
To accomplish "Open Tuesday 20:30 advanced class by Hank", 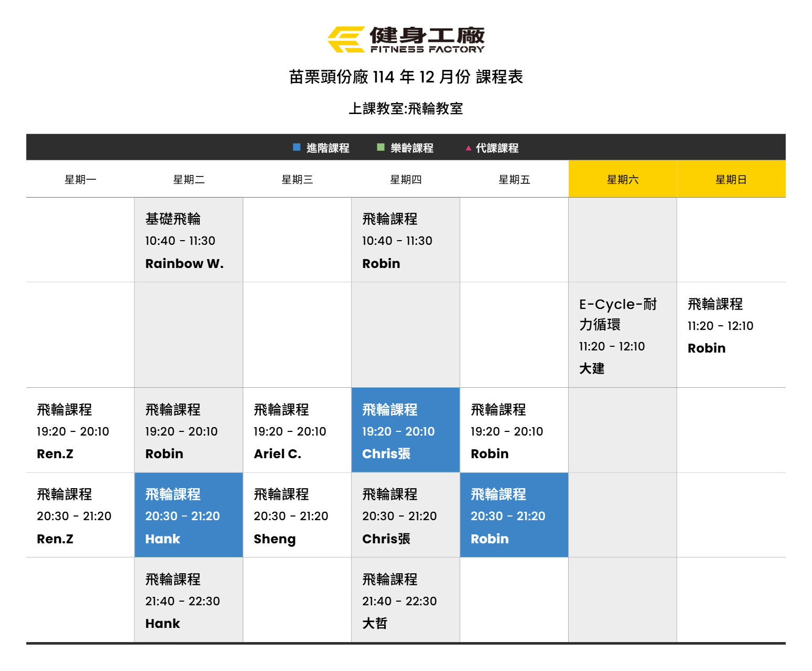I will click(x=188, y=515).
